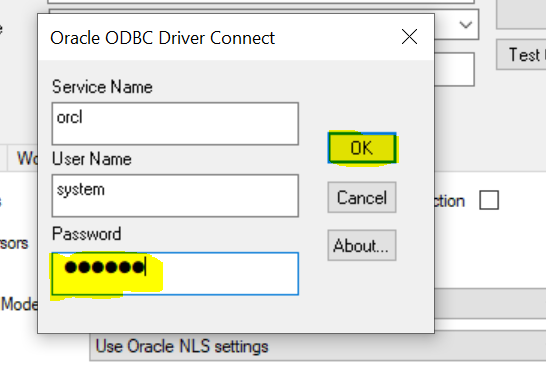The height and width of the screenshot is (385, 546).
Task: Click the User Name label
Action: tap(92, 159)
